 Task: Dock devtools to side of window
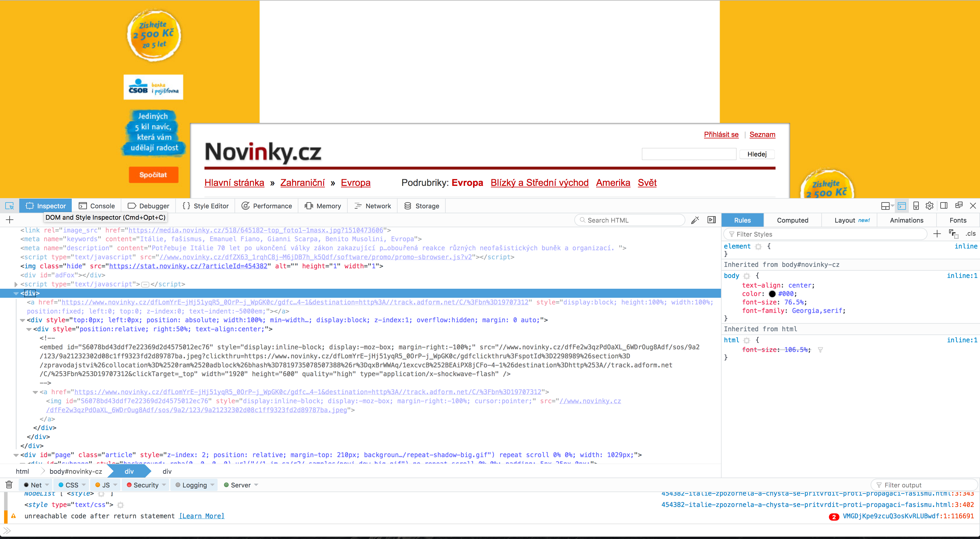944,206
